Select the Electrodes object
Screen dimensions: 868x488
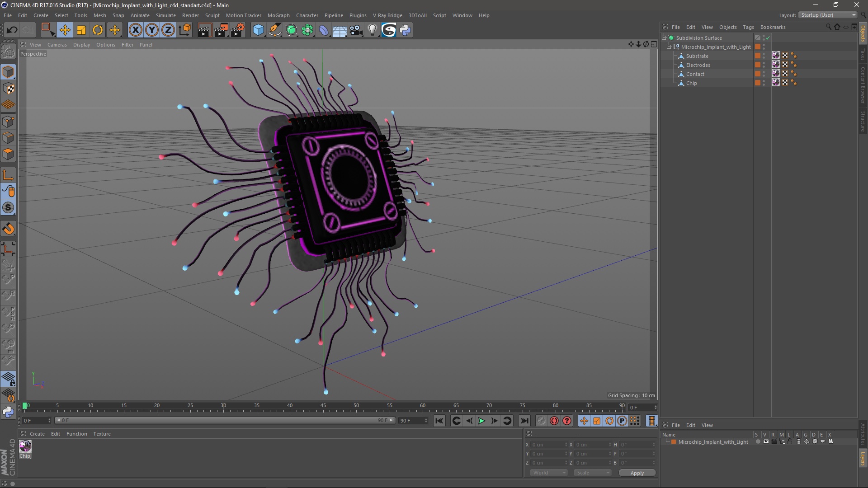tap(698, 65)
